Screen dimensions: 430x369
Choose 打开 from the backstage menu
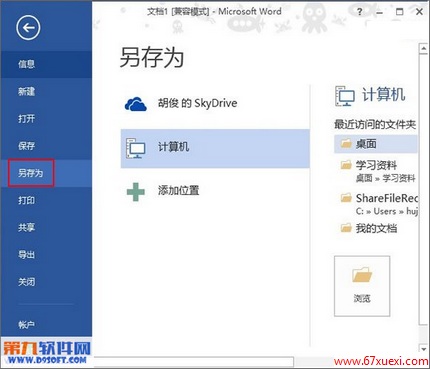pos(46,119)
